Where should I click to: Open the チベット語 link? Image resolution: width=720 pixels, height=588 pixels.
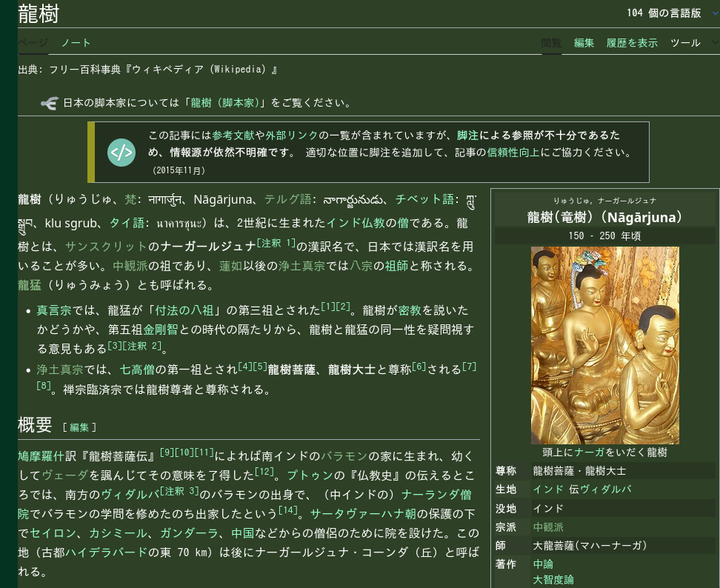coord(424,198)
